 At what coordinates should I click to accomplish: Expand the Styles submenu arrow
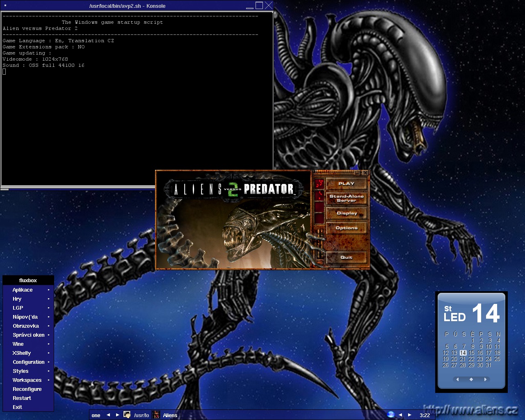click(x=48, y=371)
